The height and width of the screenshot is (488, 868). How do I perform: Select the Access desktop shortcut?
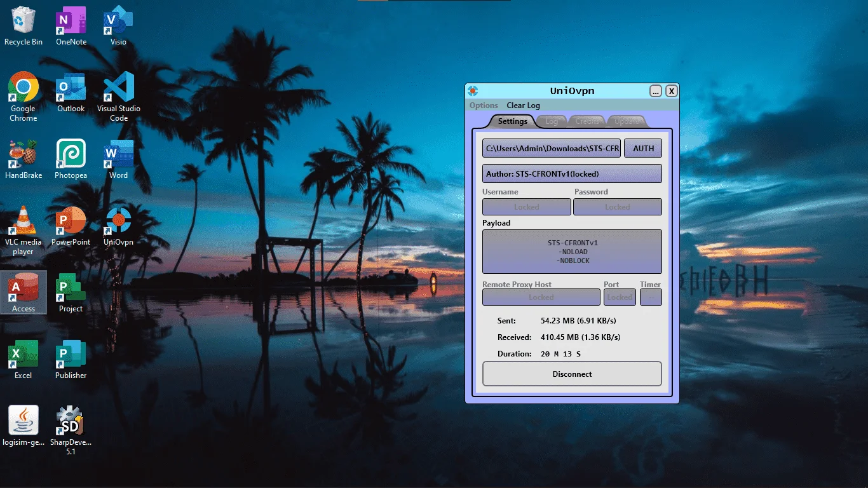pos(24,293)
